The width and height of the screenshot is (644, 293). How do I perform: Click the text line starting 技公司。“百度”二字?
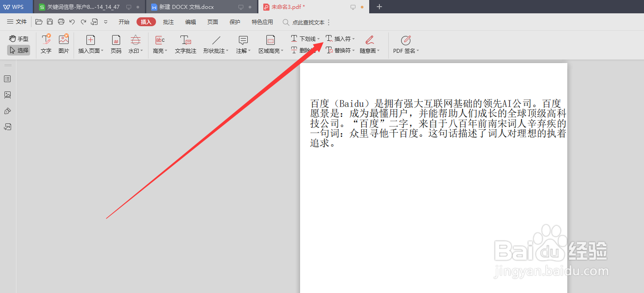(438, 123)
